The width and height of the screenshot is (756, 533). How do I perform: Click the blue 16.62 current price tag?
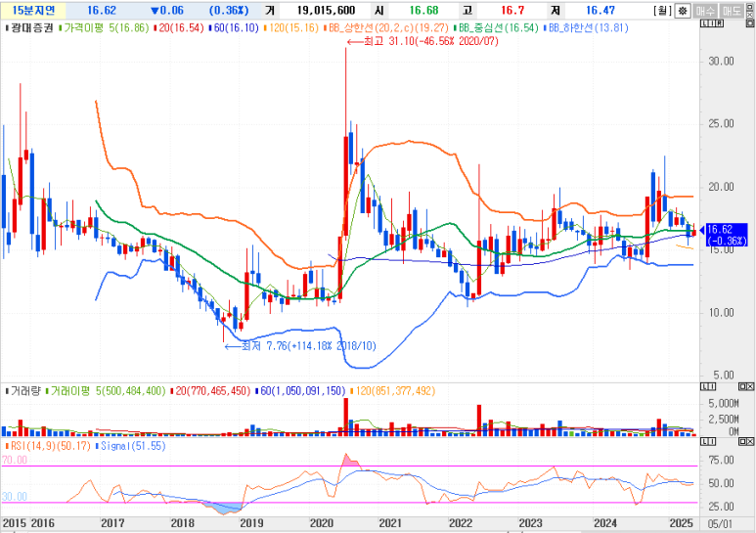pos(727,235)
